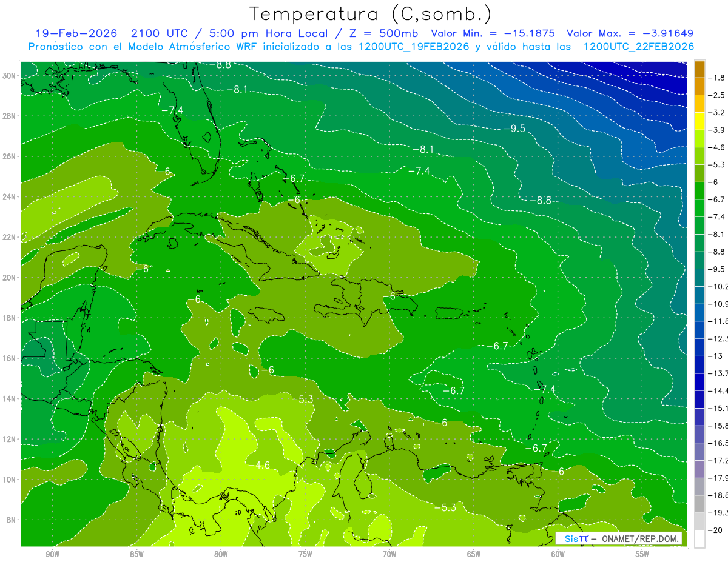Click latitude label 26N
This screenshot has width=728, height=562.
(9, 156)
